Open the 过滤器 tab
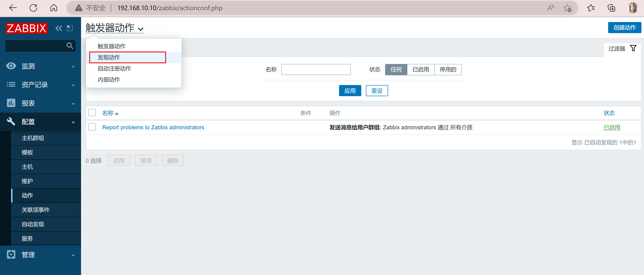 [622, 48]
